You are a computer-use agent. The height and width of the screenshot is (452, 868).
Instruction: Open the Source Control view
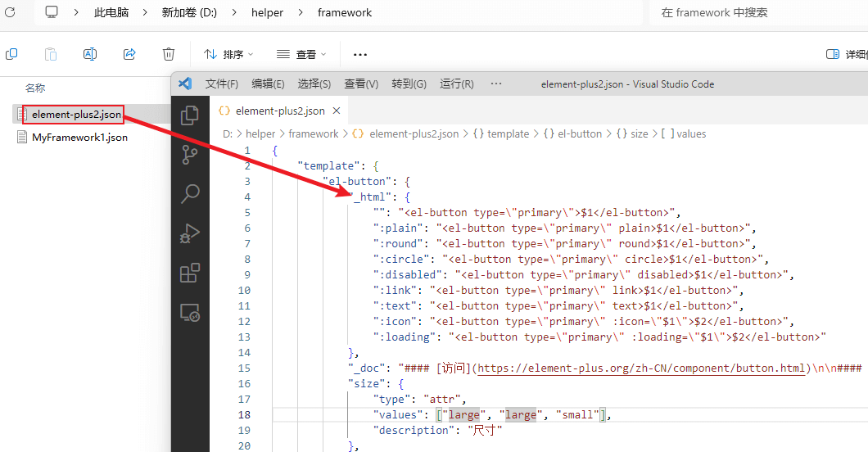click(190, 154)
